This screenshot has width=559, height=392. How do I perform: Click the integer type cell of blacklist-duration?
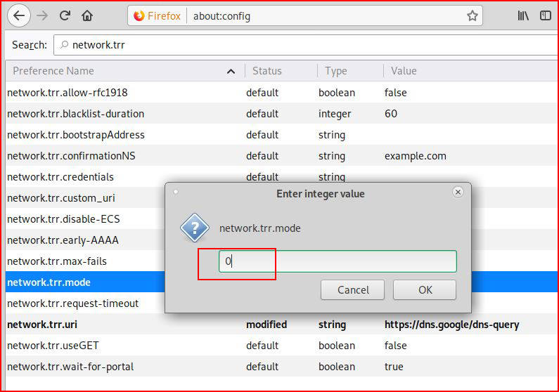(x=335, y=114)
